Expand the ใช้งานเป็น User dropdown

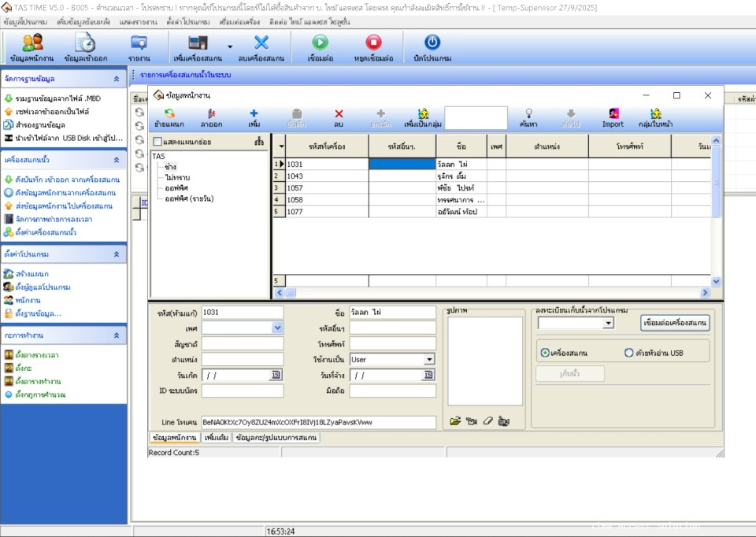429,359
